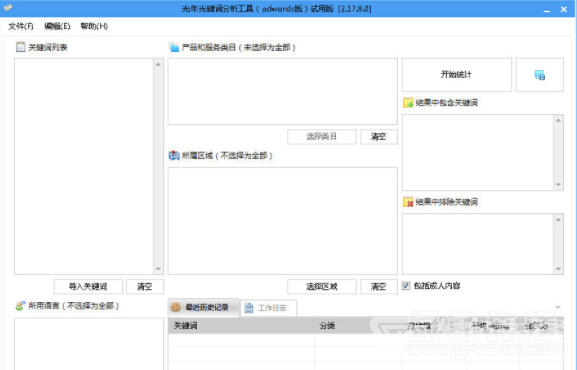Toggle the 包括成人内容 checkbox

(406, 286)
